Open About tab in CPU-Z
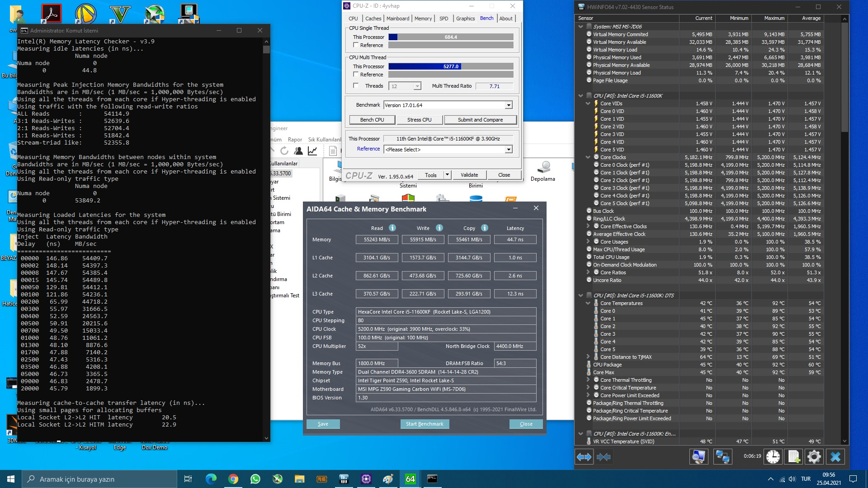This screenshot has height=488, width=868. point(506,19)
